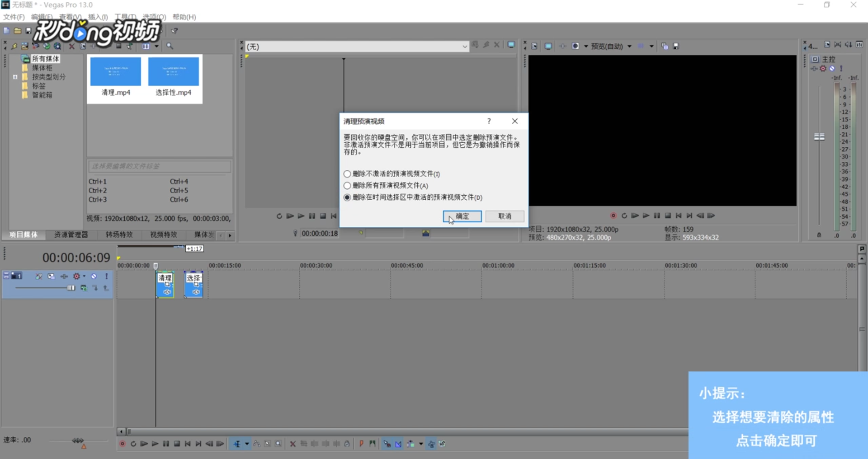Image resolution: width=868 pixels, height=459 pixels.
Task: Select 删除在时间选择区中激活的预演视频文件 option
Action: [x=413, y=197]
